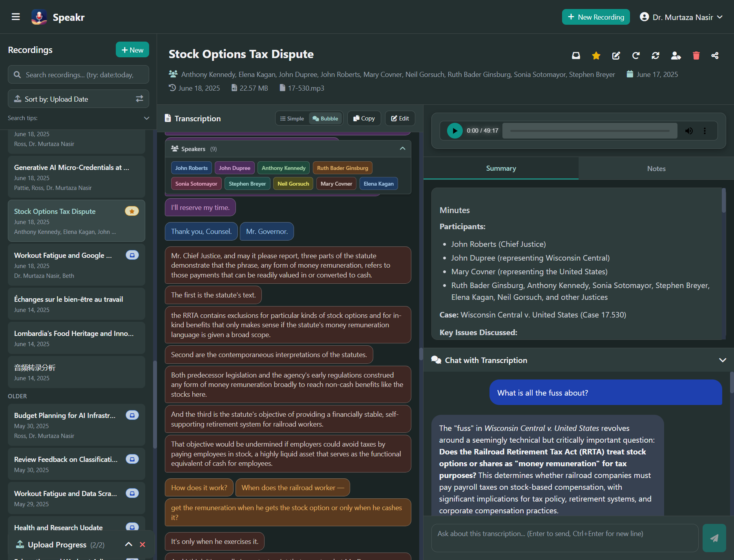Toggle inbox status icon for recording
Viewport: 734px width, 560px height.
(576, 56)
